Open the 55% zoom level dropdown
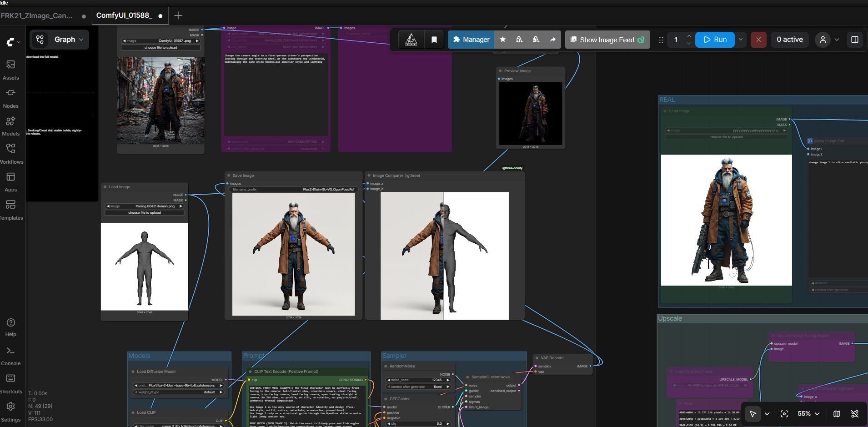868x427 pixels. 808,413
